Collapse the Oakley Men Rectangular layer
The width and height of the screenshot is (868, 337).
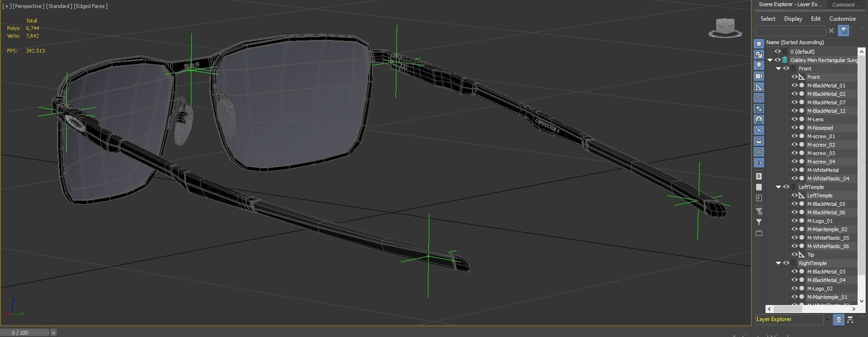[x=770, y=60]
